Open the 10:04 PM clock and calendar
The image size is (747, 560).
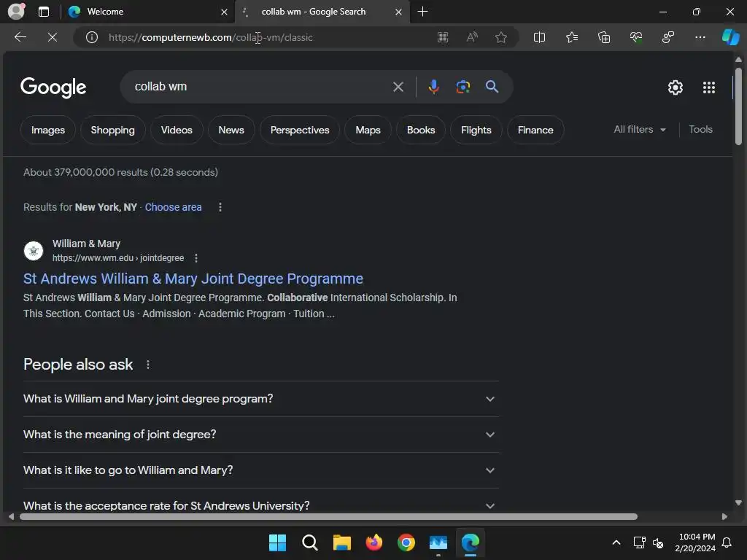point(695,542)
